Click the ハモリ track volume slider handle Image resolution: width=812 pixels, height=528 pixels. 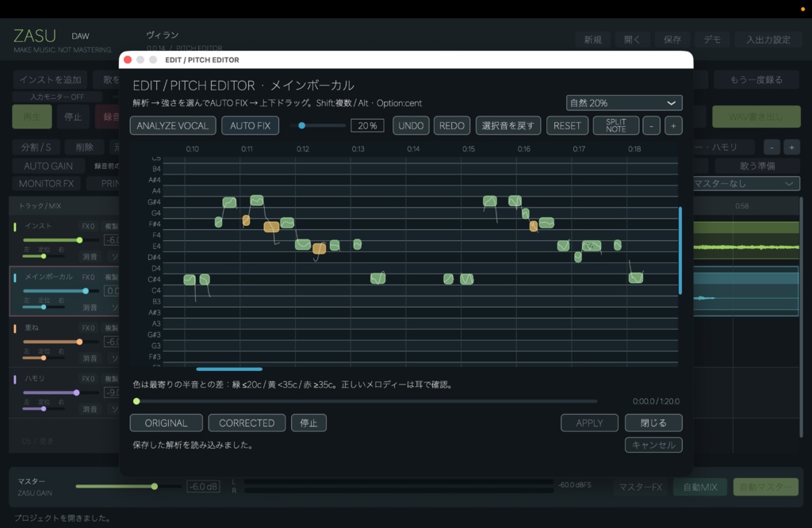coord(76,392)
